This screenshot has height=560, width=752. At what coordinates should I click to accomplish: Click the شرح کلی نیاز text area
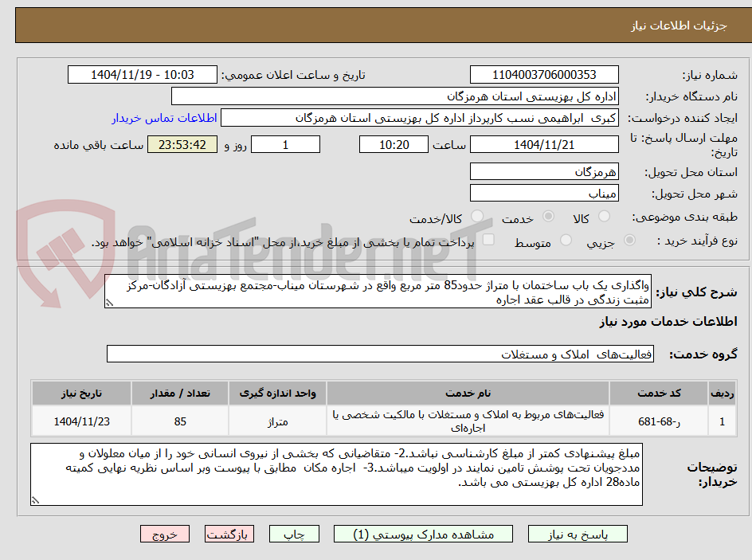378,292
